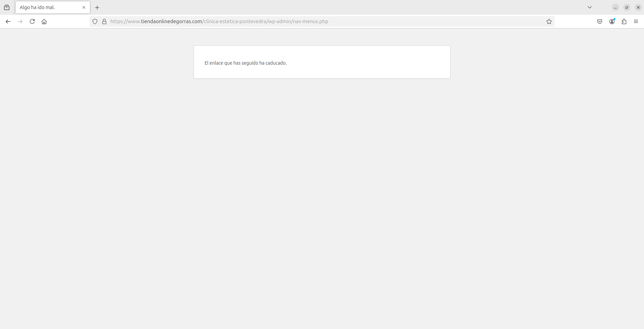Select the 'Algo ha ido mal.' tab
644x329 pixels.
pyautogui.click(x=53, y=7)
